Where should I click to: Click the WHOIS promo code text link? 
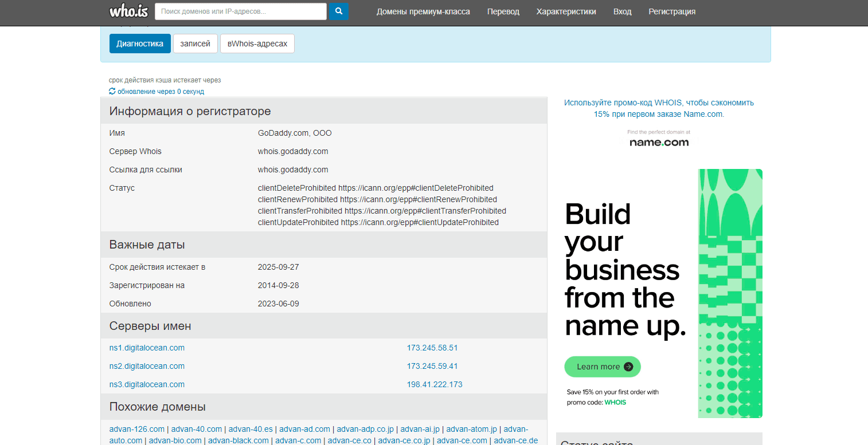[x=659, y=108]
